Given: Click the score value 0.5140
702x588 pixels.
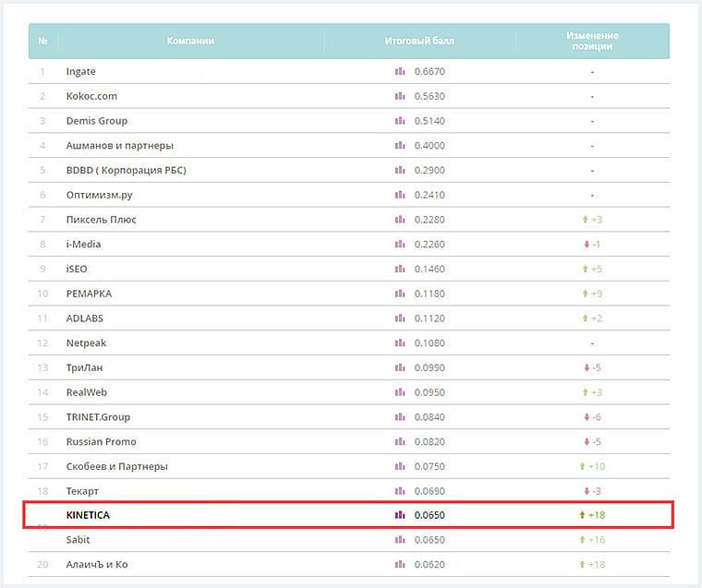Looking at the screenshot, I should point(430,120).
